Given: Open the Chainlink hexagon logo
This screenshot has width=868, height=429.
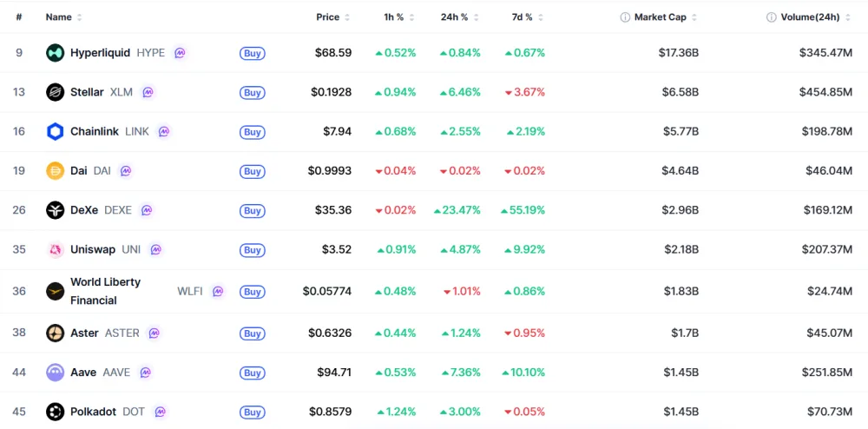Looking at the screenshot, I should tap(56, 132).
